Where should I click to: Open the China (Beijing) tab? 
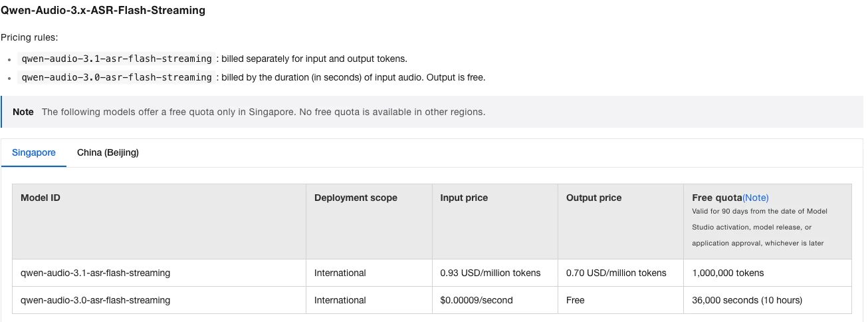[x=108, y=152]
